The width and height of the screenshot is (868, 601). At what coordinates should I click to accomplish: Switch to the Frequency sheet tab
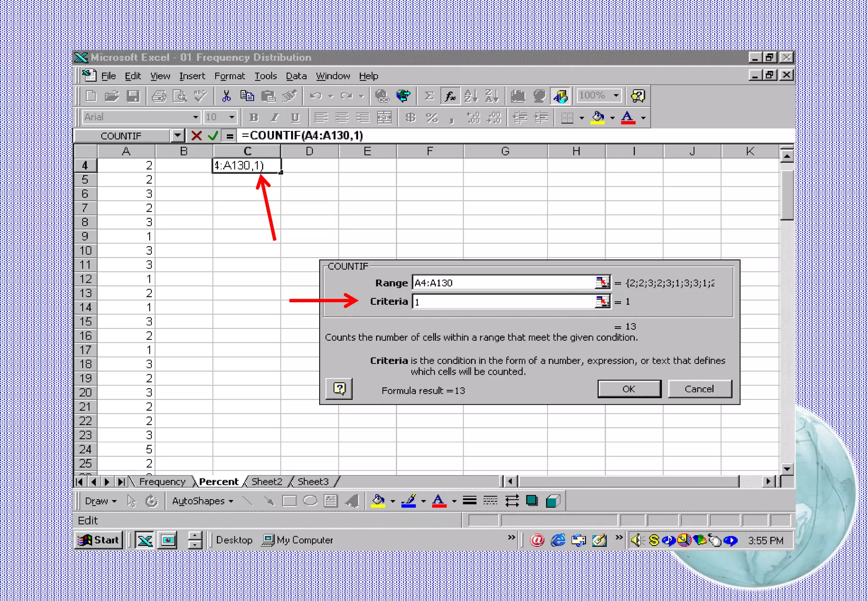click(x=162, y=481)
